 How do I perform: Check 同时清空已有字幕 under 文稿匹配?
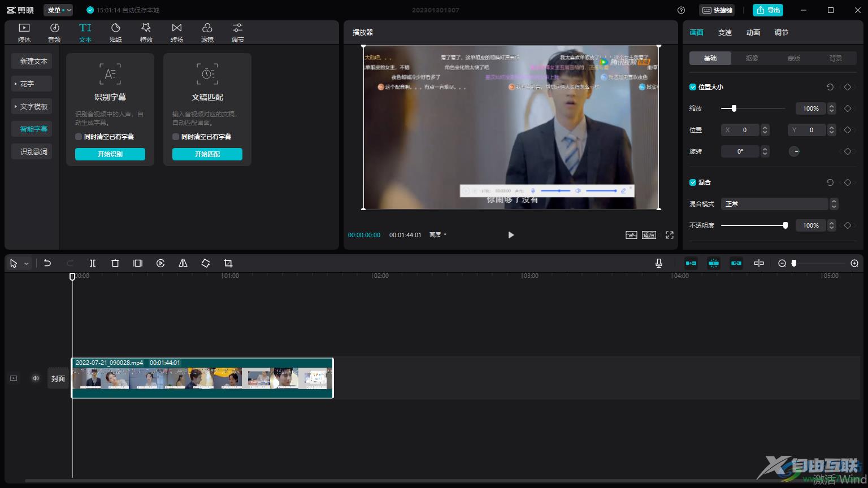[176, 137]
